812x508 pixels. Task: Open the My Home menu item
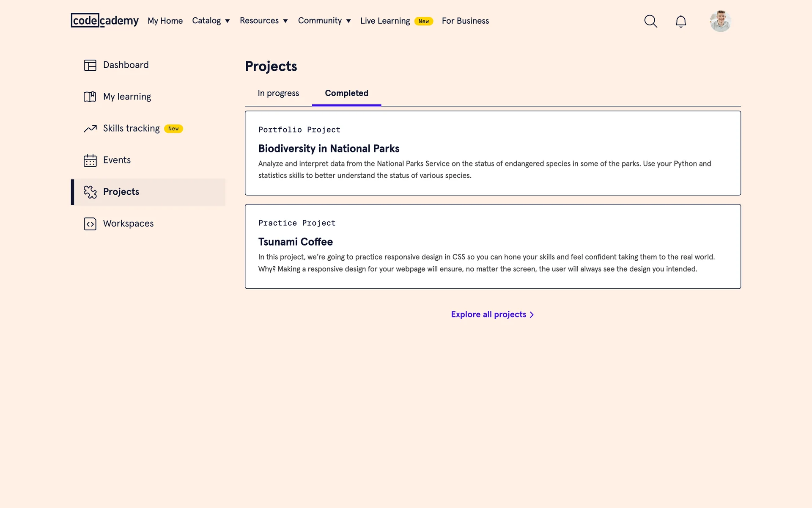point(165,21)
